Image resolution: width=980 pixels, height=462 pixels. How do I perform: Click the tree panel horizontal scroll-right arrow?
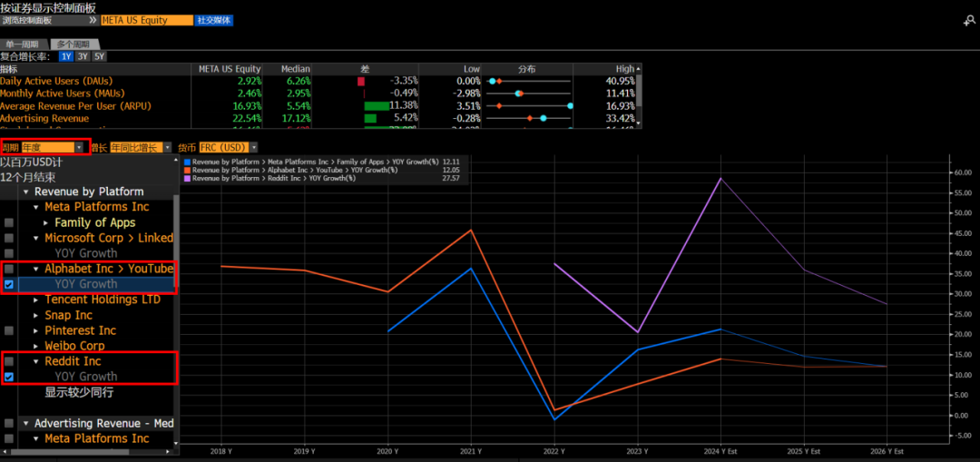pyautogui.click(x=170, y=450)
